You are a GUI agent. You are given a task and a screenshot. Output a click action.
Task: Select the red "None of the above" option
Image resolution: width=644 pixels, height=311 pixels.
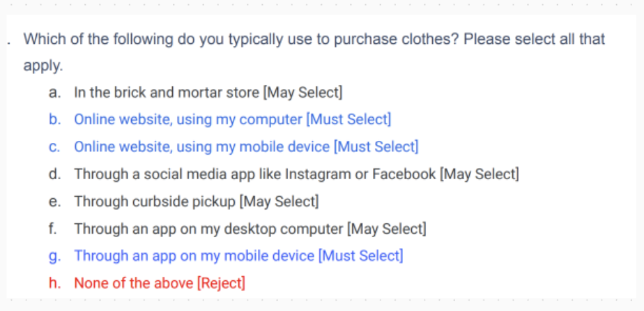click(134, 283)
